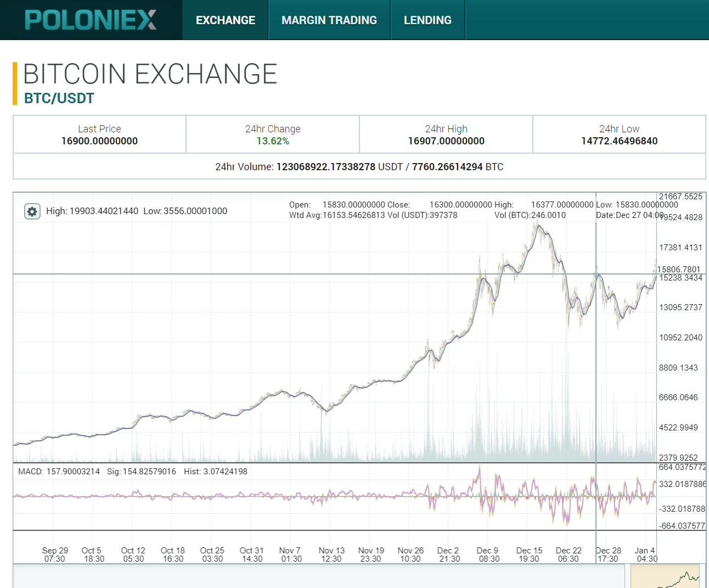Click the 24hr Change value 13.62%
This screenshot has height=588, width=709.
tap(273, 141)
